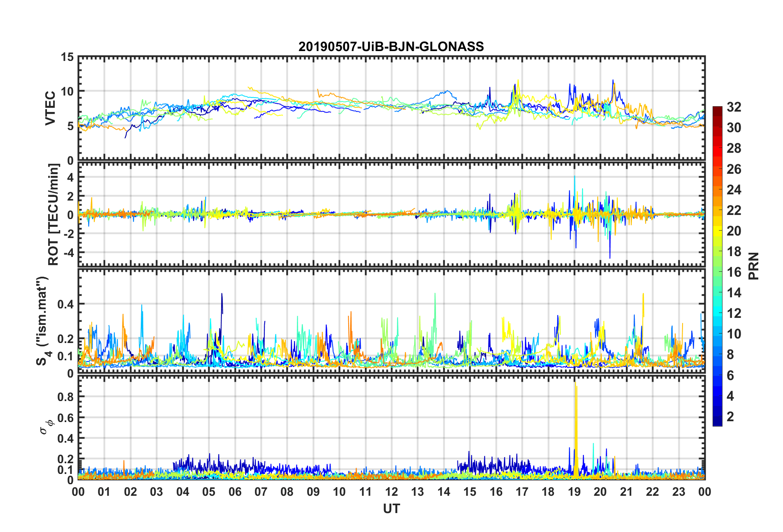Image resolution: width=783 pixels, height=532 pixels.
Task: Select the "0.8" tick on sigma-phi axis
Action: tap(65, 397)
